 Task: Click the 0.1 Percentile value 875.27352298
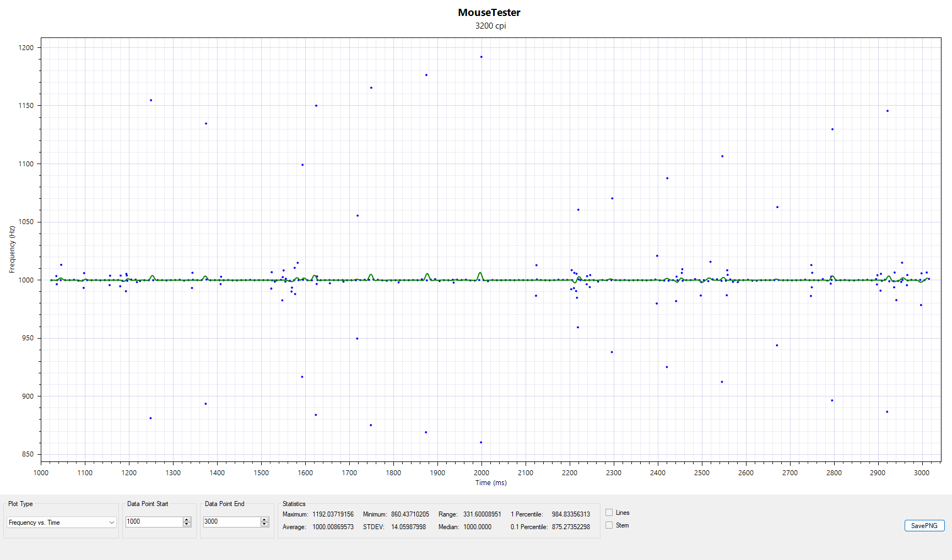(x=571, y=527)
